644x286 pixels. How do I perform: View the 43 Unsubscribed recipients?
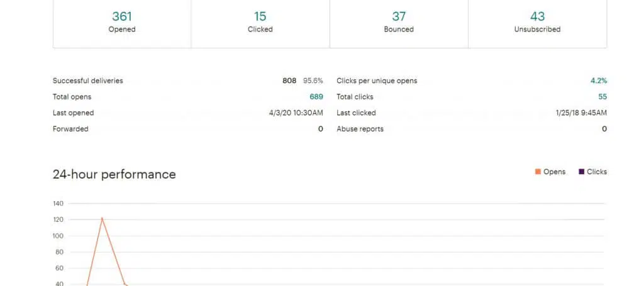click(x=537, y=16)
